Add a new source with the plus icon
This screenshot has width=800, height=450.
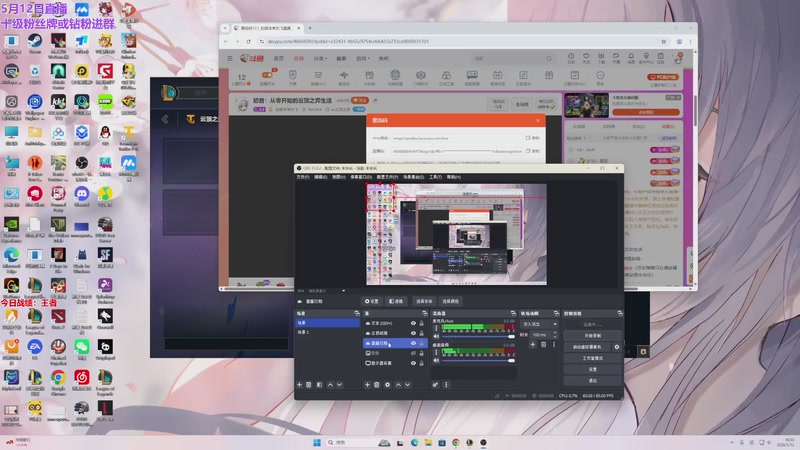pyautogui.click(x=367, y=385)
